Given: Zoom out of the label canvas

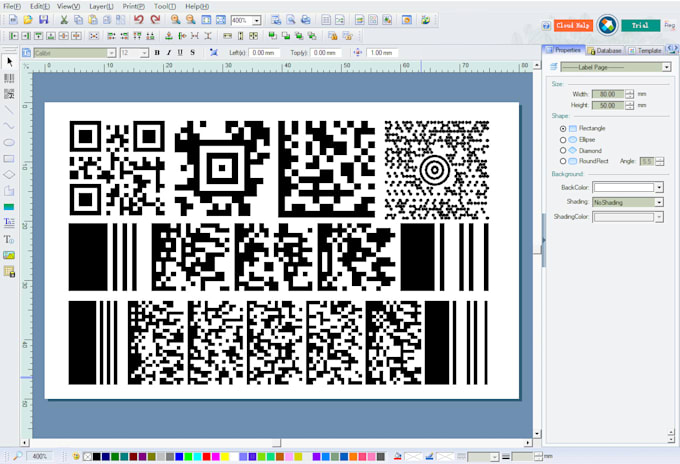Looking at the screenshot, I should point(190,20).
